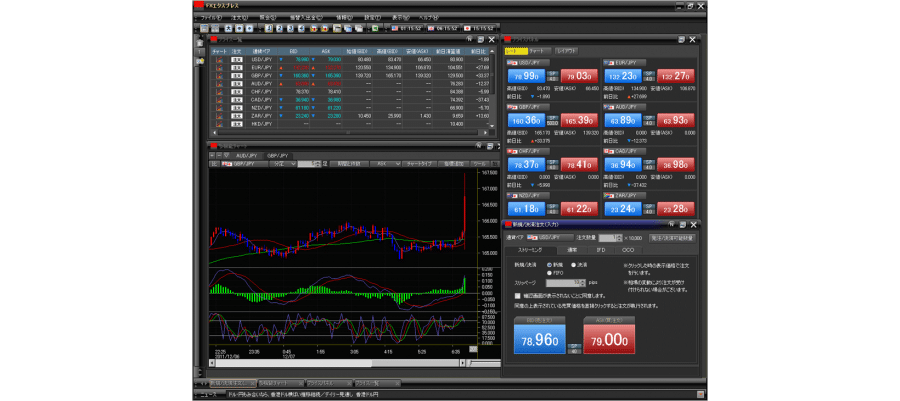Switch to layout 1 in the main toolbar
Viewport: 900px width, 401px height.
[269, 29]
